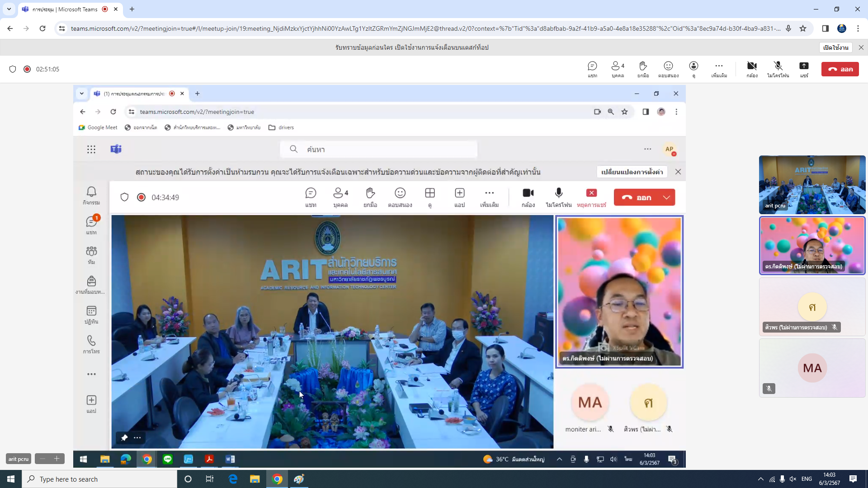This screenshot has width=868, height=488.
Task: Open the Windows Start menu
Action: [x=11, y=479]
